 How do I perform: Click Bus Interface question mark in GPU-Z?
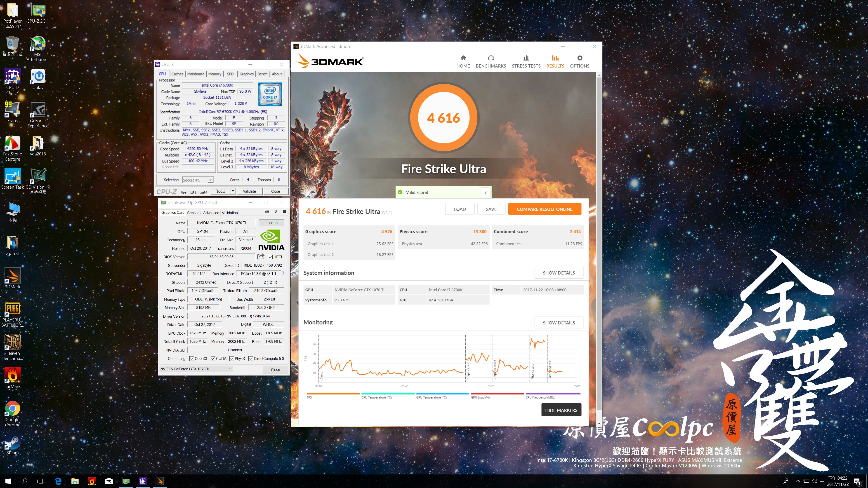(283, 274)
